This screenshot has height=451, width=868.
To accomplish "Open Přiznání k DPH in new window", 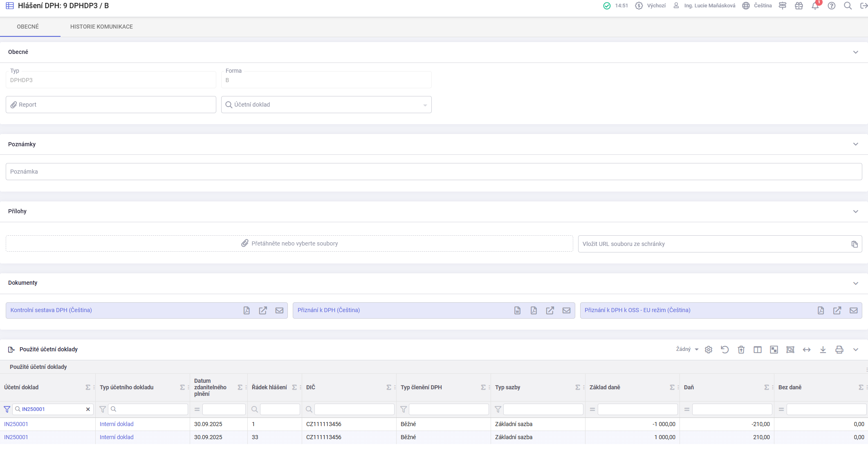I will pos(550,310).
